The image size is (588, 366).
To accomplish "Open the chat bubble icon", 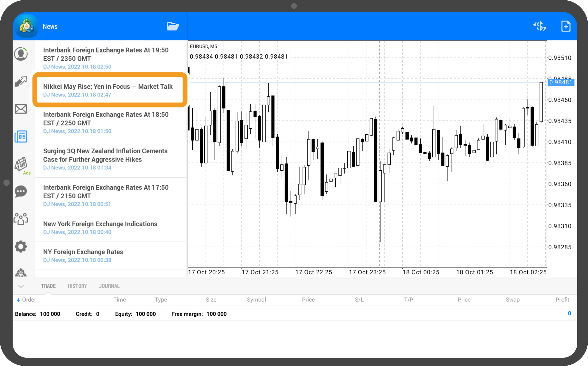I will tap(21, 192).
